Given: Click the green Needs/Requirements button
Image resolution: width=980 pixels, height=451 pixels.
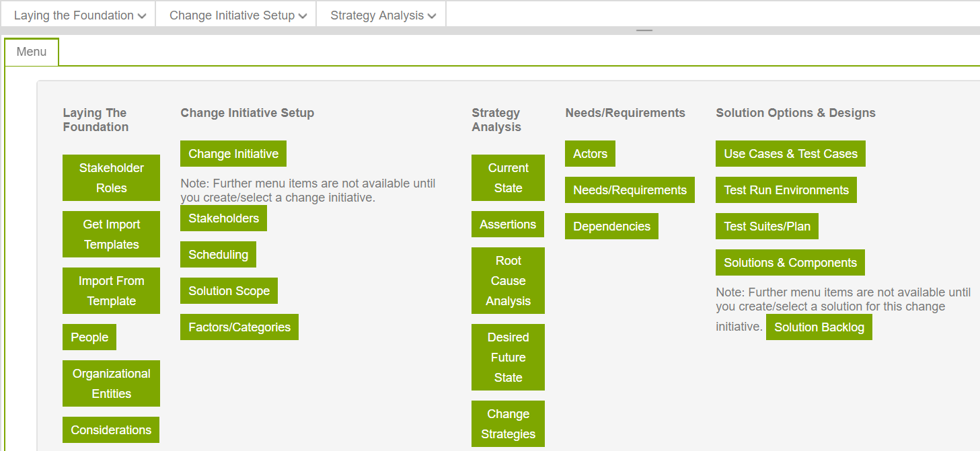Looking at the screenshot, I should point(630,190).
